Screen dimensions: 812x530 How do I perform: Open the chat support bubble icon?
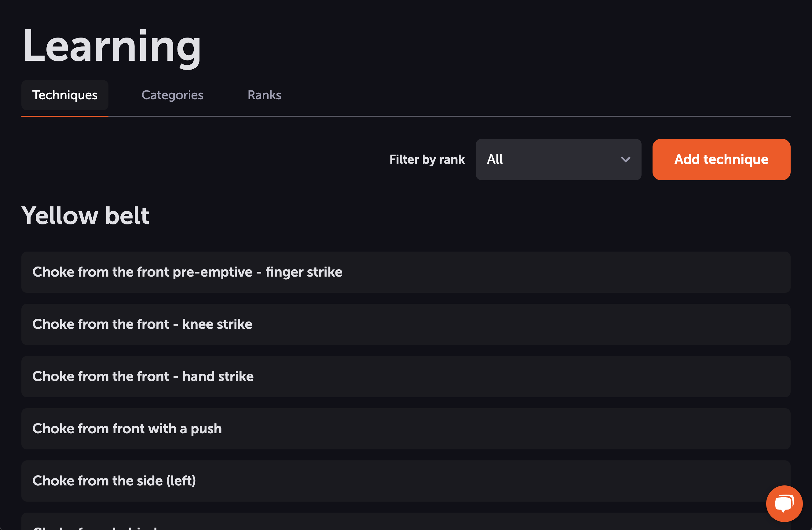(784, 503)
